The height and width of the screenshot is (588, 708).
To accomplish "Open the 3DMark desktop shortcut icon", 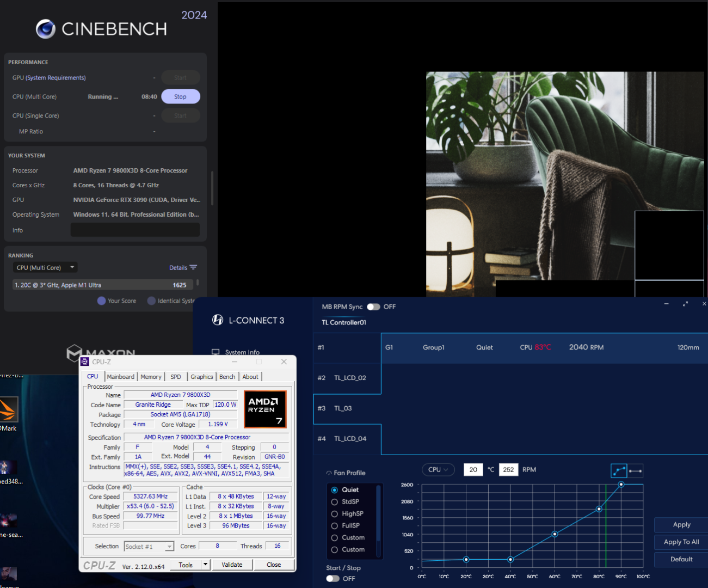I will pyautogui.click(x=8, y=409).
